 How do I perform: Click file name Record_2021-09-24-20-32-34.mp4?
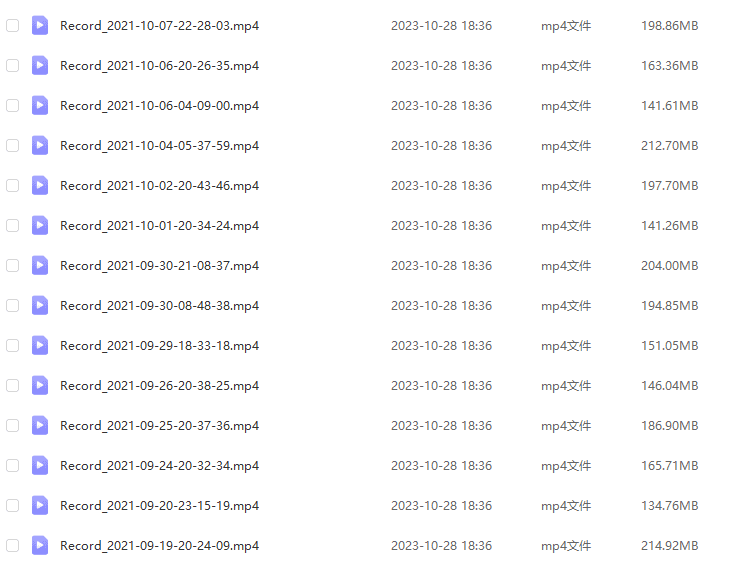tap(159, 466)
